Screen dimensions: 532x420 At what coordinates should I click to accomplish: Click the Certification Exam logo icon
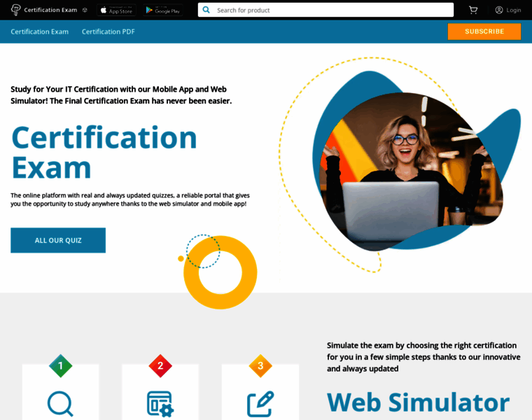point(15,10)
